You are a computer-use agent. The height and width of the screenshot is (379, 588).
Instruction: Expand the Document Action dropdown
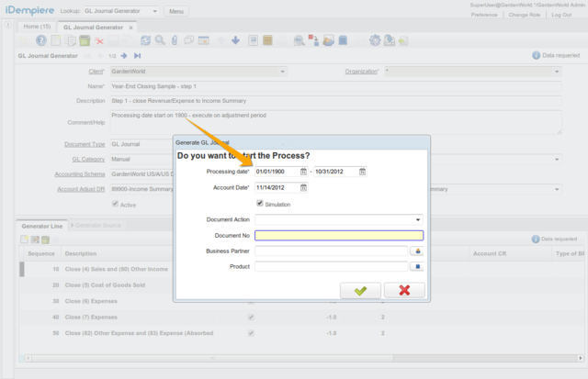418,220
